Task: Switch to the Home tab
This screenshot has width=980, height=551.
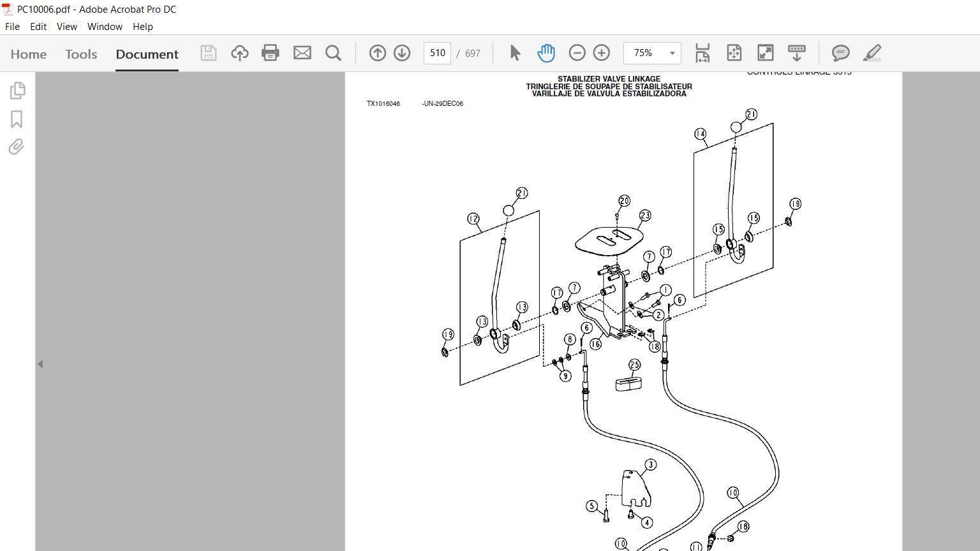Action: [29, 54]
